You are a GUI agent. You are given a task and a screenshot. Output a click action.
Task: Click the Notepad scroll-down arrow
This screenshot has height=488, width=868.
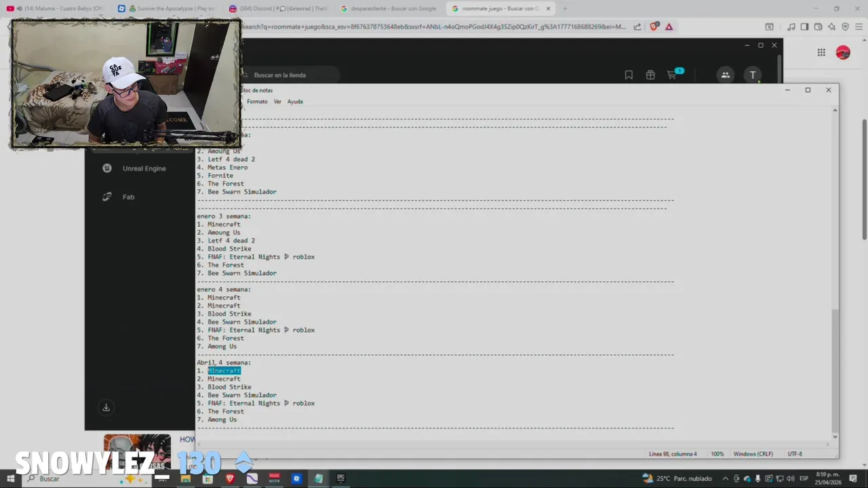pos(835,437)
